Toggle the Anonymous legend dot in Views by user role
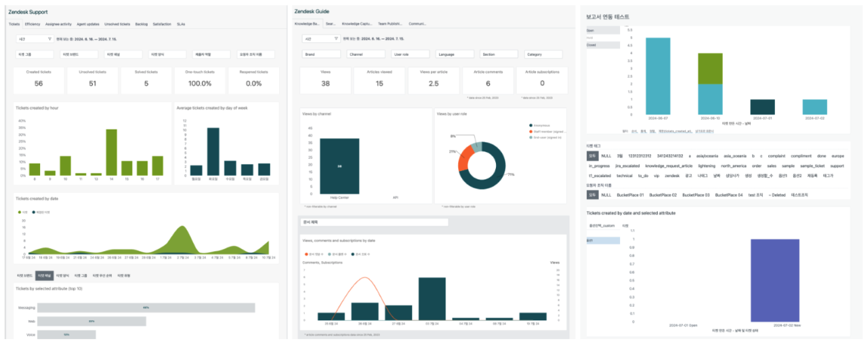The height and width of the screenshot is (346, 868). click(531, 126)
